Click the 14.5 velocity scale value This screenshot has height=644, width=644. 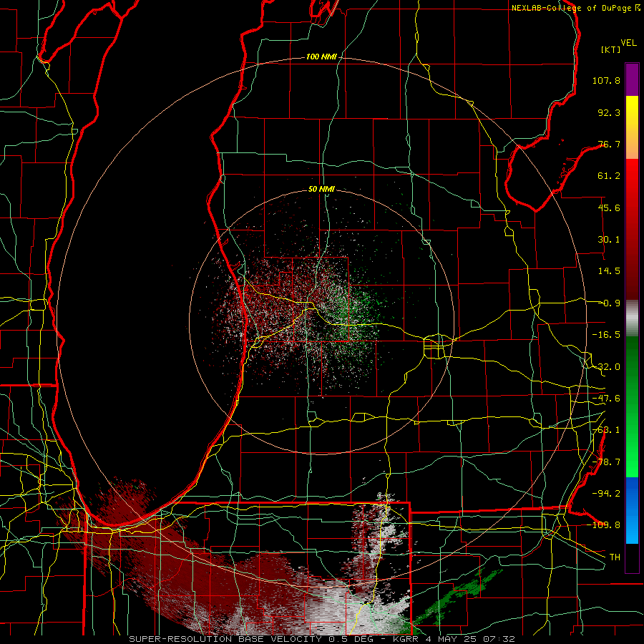609,271
